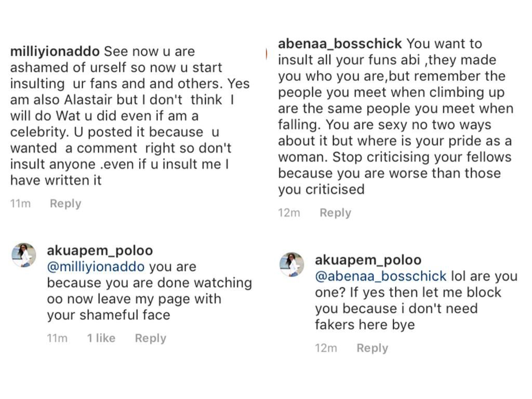Open akuapem_poloo username in right reply
The image size is (532, 399).
[x=368, y=260]
